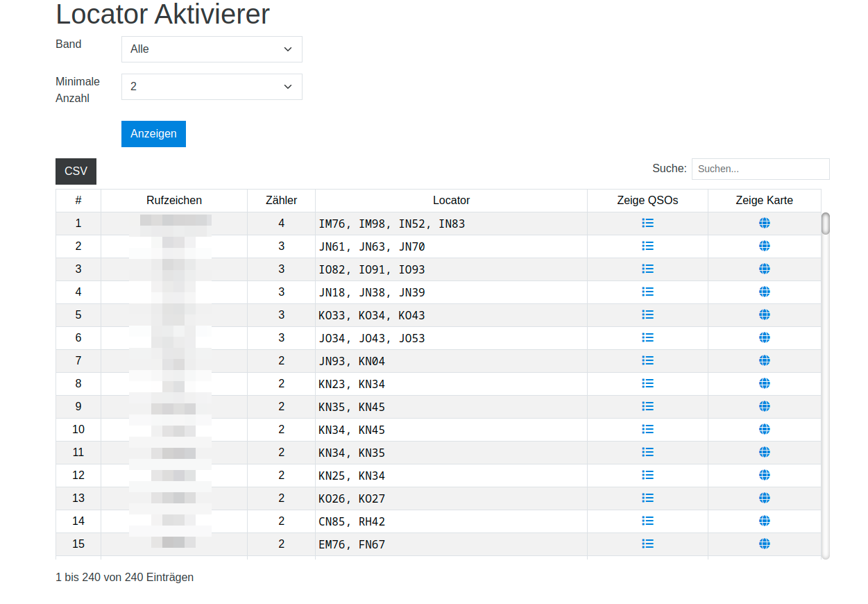
Task: Click the table's vertical scrollbar handle
Action: click(x=826, y=224)
